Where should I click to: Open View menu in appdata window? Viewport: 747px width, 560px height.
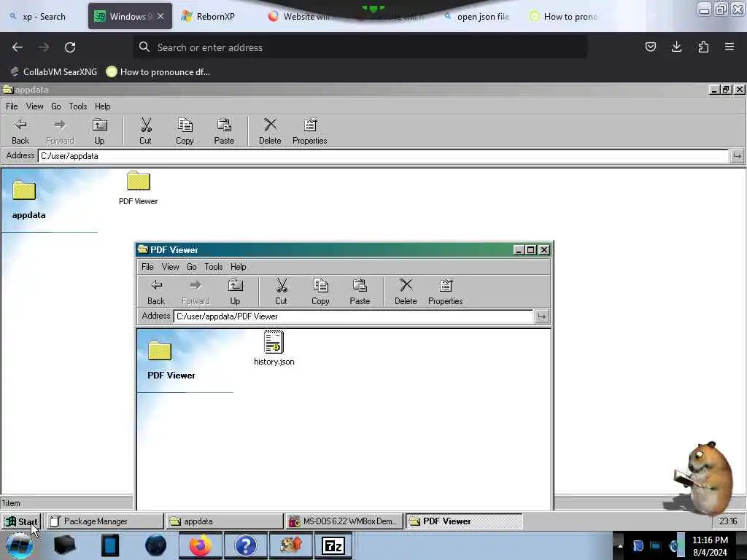pos(34,106)
